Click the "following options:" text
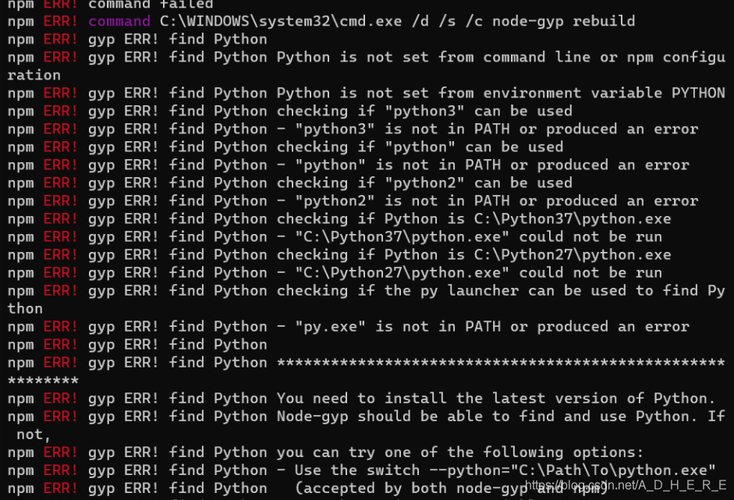This screenshot has width=734, height=500. (563, 453)
